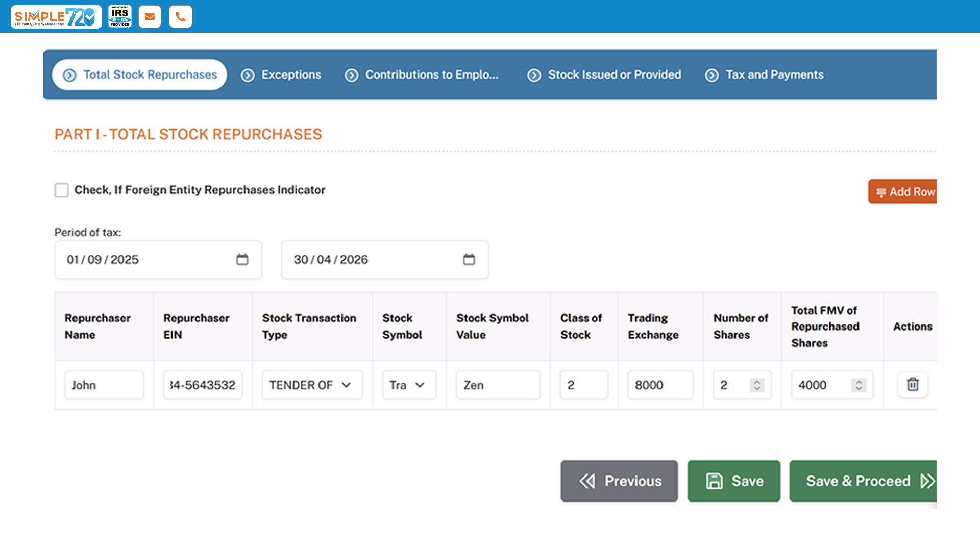
Task: Go to Contributions to Emplo... tab
Action: [422, 75]
